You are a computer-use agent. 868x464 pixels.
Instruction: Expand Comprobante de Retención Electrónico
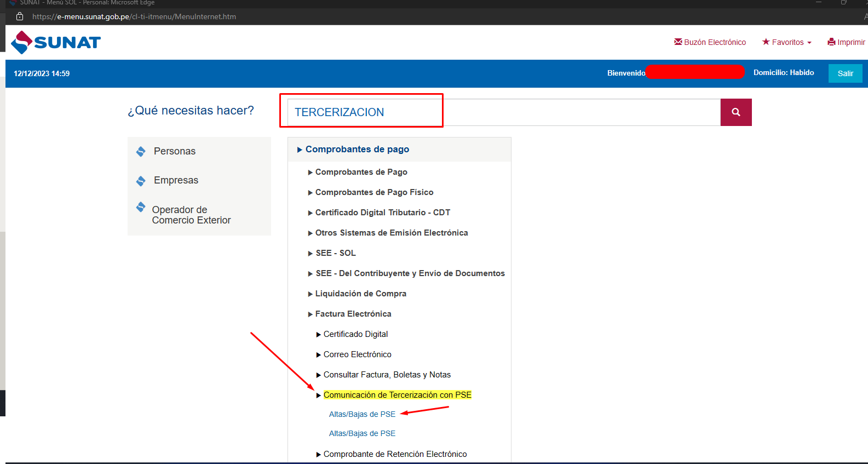tap(395, 454)
